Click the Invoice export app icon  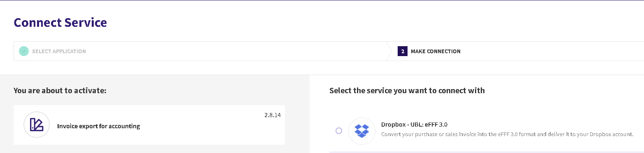point(37,125)
